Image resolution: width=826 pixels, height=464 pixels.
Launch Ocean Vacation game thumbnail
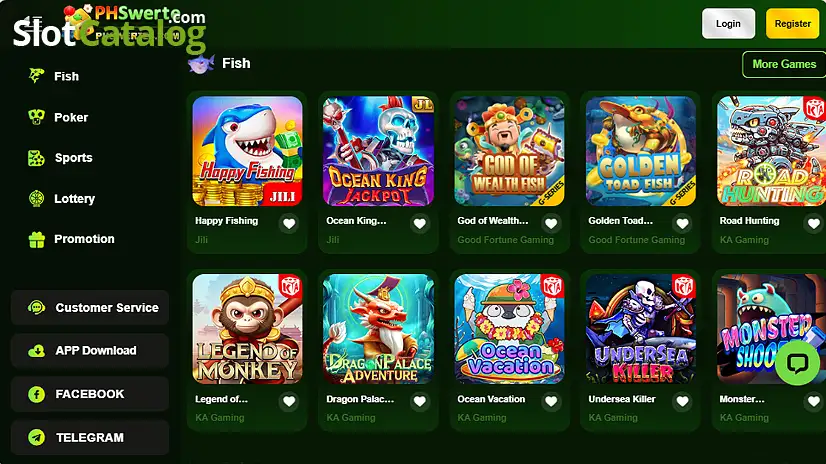pyautogui.click(x=509, y=329)
